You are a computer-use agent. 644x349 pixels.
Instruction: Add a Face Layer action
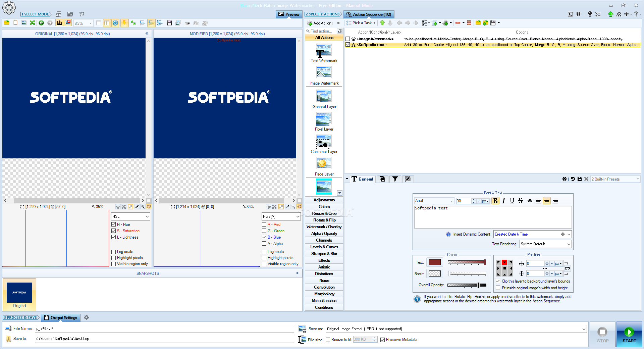[324, 166]
